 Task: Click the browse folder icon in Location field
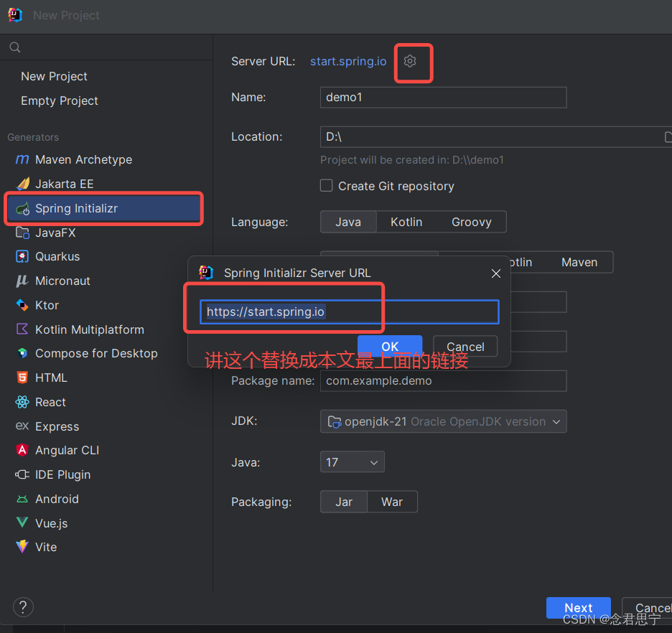(668, 137)
